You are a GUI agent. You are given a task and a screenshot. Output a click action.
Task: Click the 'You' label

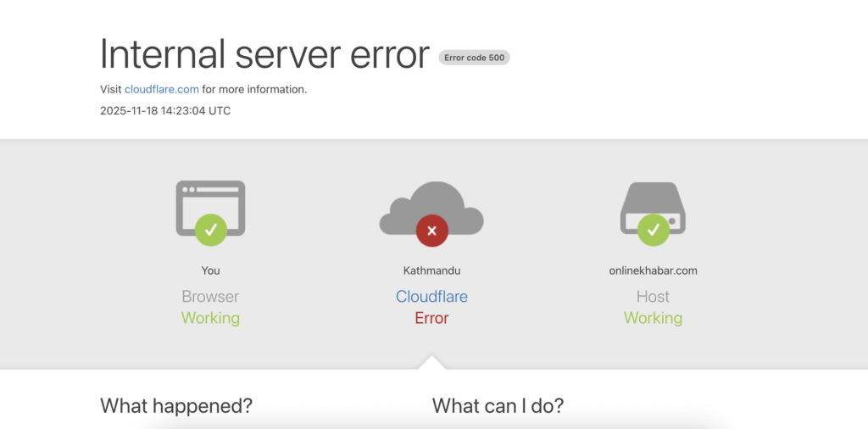pyautogui.click(x=210, y=270)
